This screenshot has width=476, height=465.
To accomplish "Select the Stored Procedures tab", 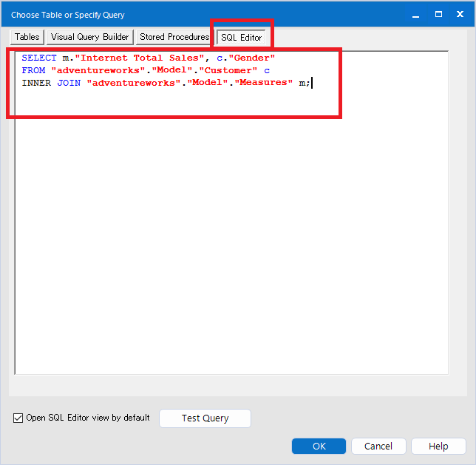I will 174,37.
